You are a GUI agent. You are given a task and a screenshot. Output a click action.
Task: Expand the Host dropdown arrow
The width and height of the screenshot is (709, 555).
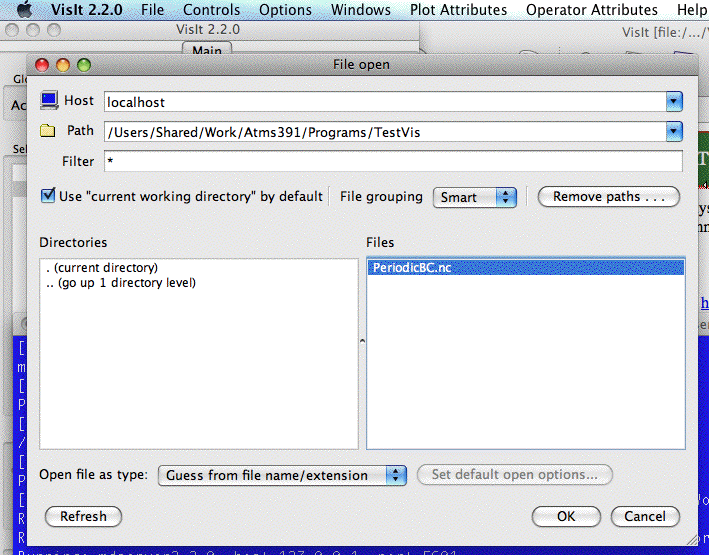pyautogui.click(x=674, y=101)
